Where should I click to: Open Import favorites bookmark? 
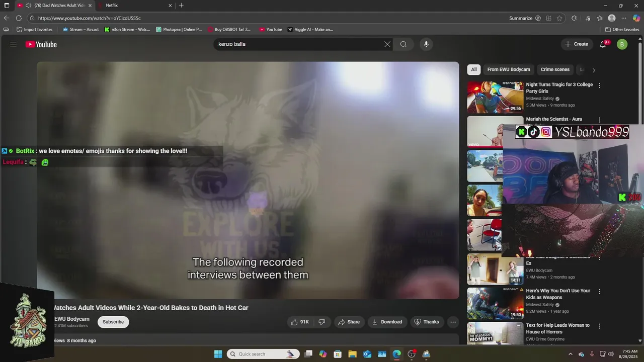tap(34, 30)
